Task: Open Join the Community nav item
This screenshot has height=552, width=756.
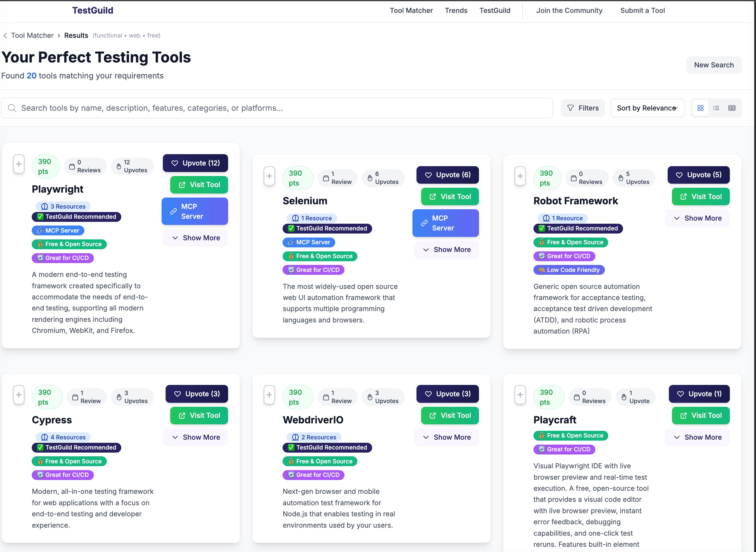Action: (x=569, y=10)
